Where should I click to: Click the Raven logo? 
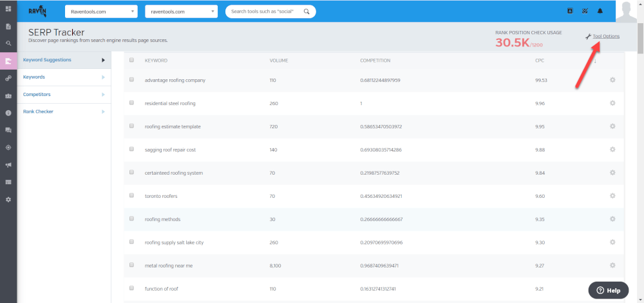click(x=37, y=12)
